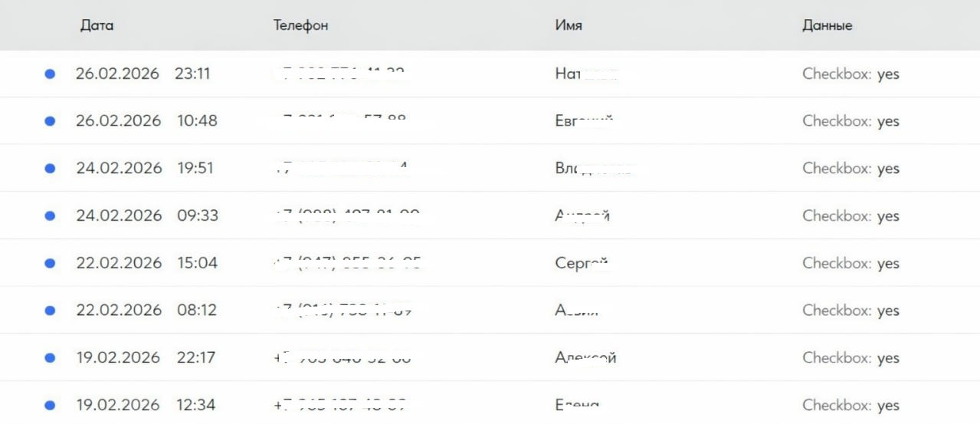The width and height of the screenshot is (980, 424).
Task: Click the blue marker on the 22.02.2026 15:04 row
Action: 50,263
